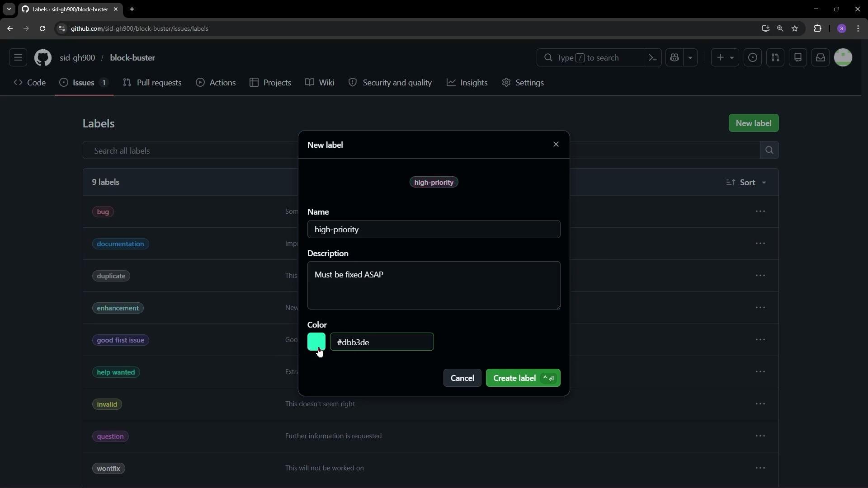Close the New label dialog

click(556, 145)
